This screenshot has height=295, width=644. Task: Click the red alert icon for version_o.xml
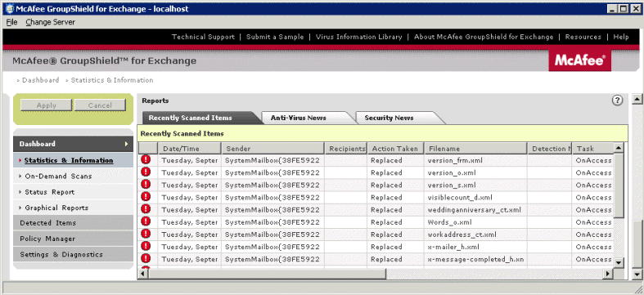pyautogui.click(x=146, y=172)
